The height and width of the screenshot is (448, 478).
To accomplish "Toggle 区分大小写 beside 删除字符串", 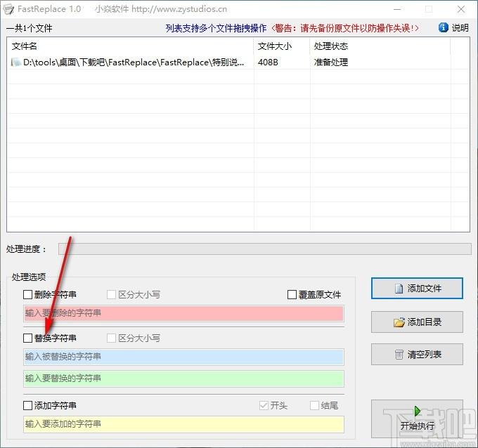I will 111,294.
